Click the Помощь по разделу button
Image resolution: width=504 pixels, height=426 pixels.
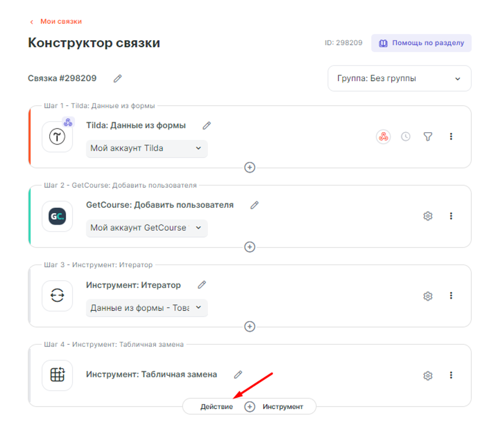click(421, 43)
